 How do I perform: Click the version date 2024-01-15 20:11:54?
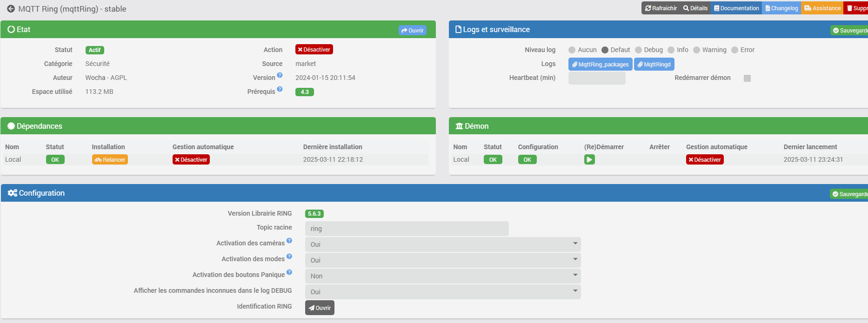(x=325, y=78)
